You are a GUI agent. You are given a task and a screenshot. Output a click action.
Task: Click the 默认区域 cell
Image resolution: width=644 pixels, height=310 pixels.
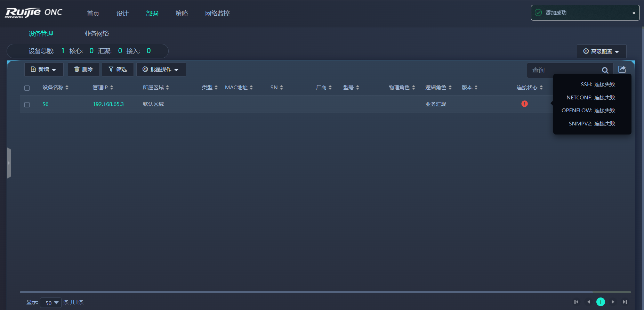[153, 104]
